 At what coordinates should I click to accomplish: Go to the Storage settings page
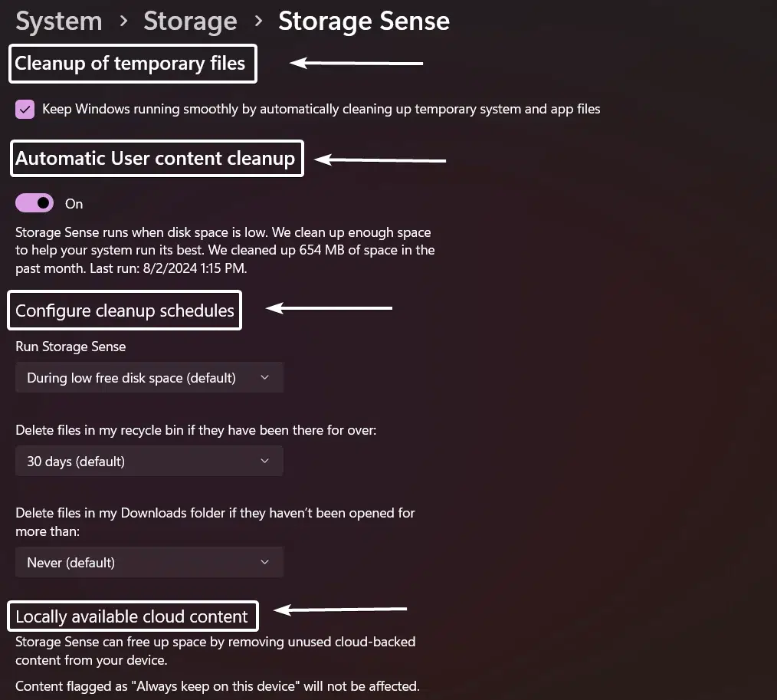(x=190, y=21)
